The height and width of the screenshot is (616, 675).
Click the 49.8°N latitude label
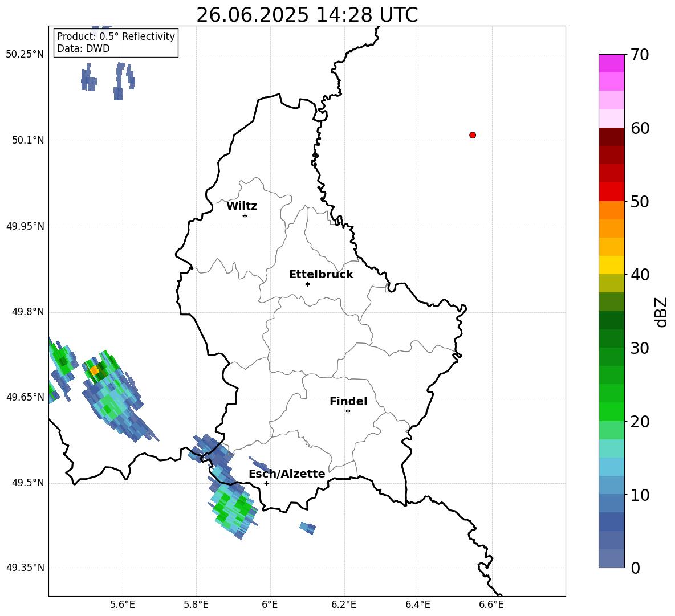28,312
